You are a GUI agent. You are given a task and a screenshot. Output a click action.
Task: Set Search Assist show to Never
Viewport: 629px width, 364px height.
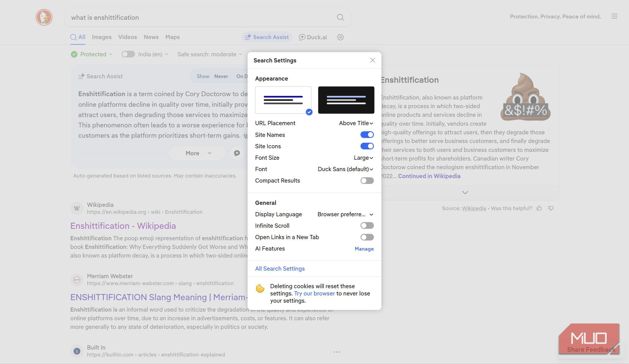tap(221, 76)
